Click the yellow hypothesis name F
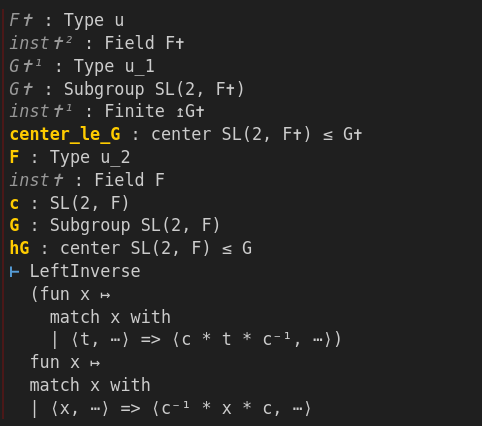Viewport: 482px width, 426px height. click(x=14, y=157)
